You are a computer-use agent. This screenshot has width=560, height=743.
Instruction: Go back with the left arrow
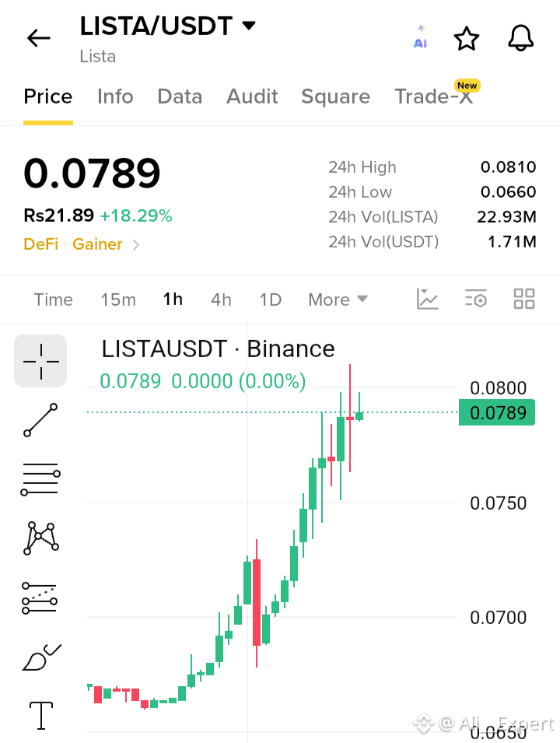point(39,38)
